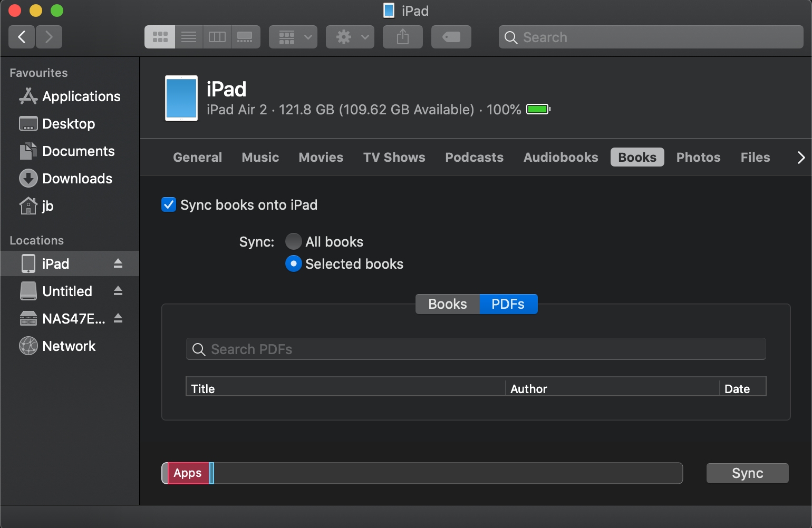Screen dimensions: 812x528
Task: Open the General tab
Action: pos(198,157)
